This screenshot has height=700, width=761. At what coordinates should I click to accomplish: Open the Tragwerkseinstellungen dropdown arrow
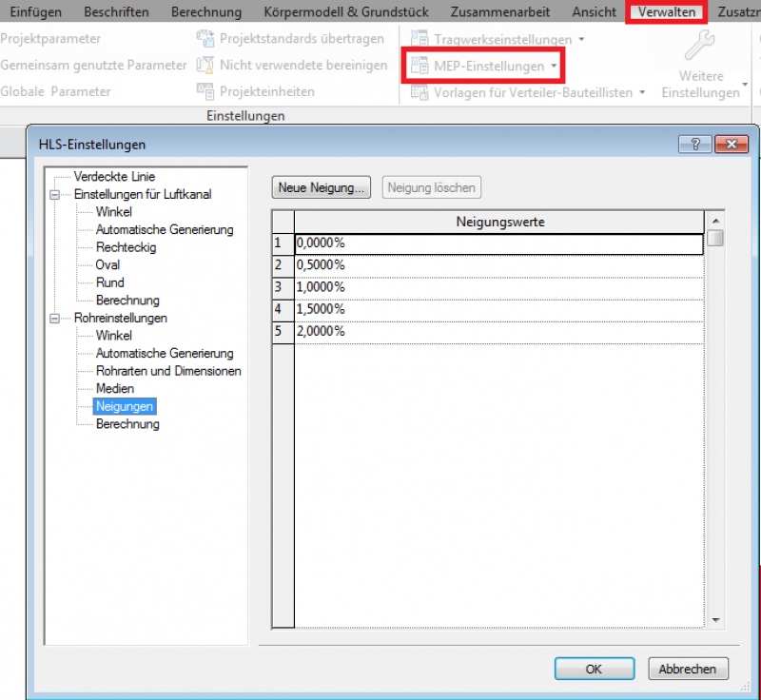pos(581,39)
